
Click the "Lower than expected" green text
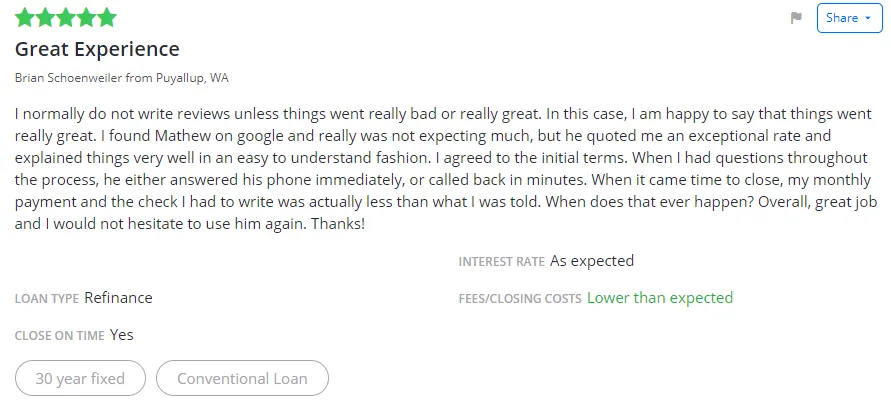pos(660,298)
